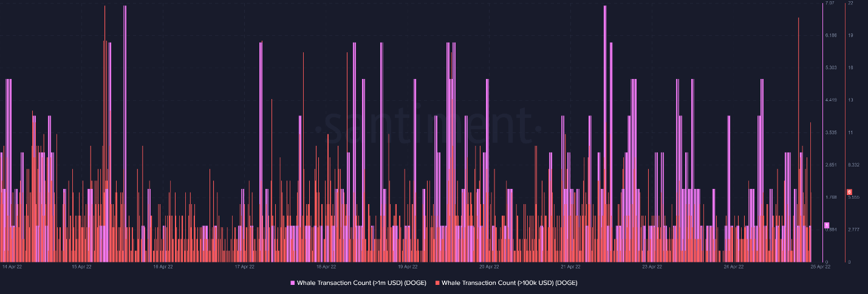868x294 pixels.
Task: Select the 21 Apr 22 date label
Action: 570,266
